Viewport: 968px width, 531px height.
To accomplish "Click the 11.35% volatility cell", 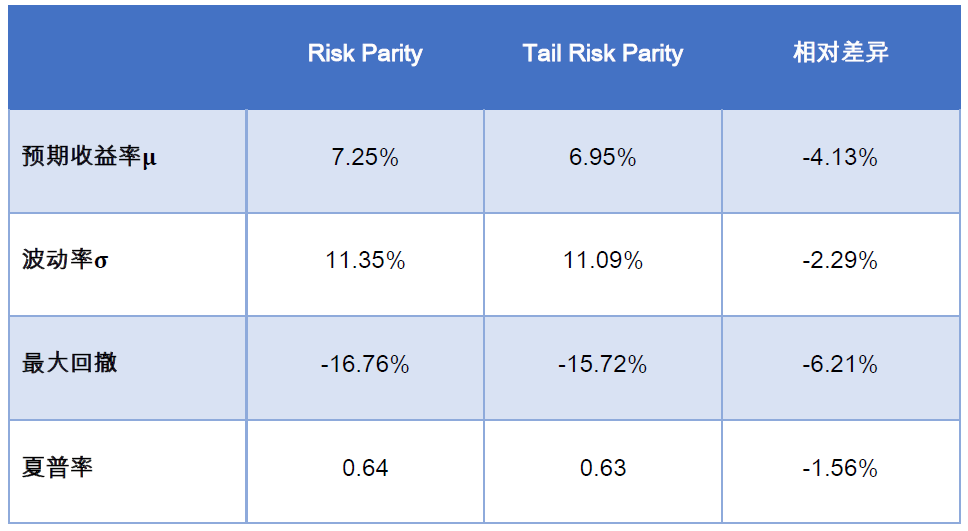I will 365,261.
